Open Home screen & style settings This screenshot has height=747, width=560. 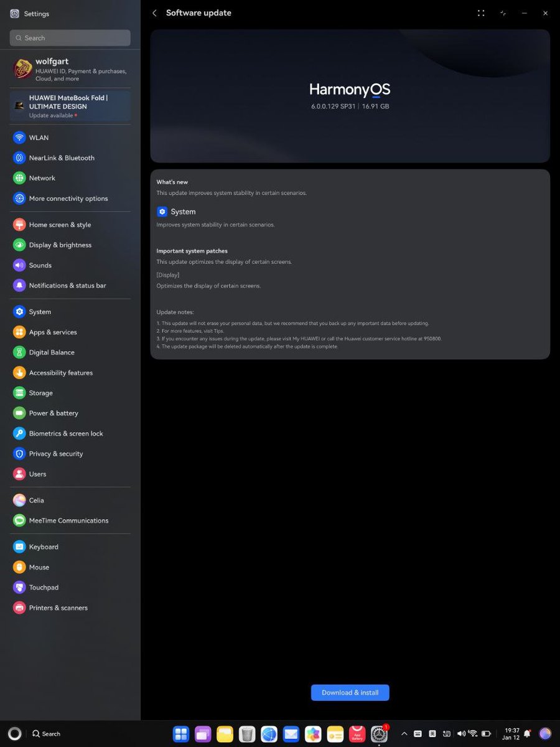(x=70, y=225)
